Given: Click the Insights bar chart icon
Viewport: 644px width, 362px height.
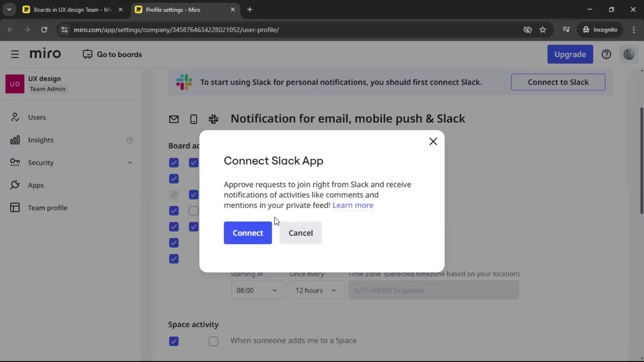Looking at the screenshot, I should 15,140.
